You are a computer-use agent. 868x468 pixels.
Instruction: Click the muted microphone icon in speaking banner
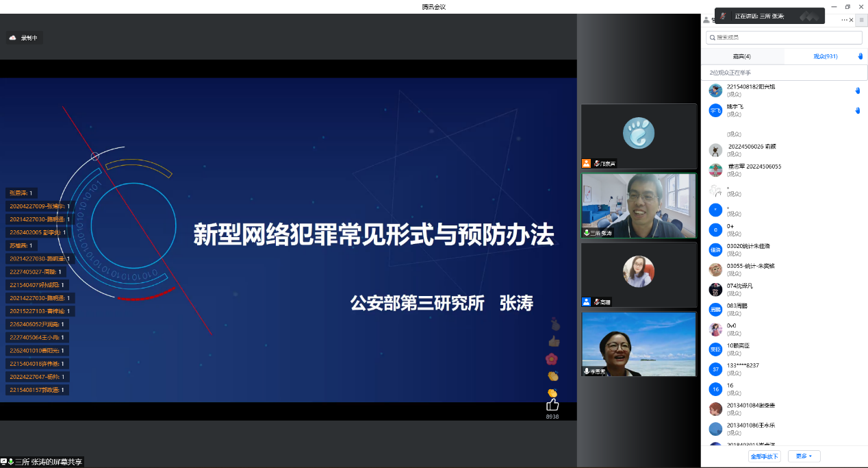(724, 16)
